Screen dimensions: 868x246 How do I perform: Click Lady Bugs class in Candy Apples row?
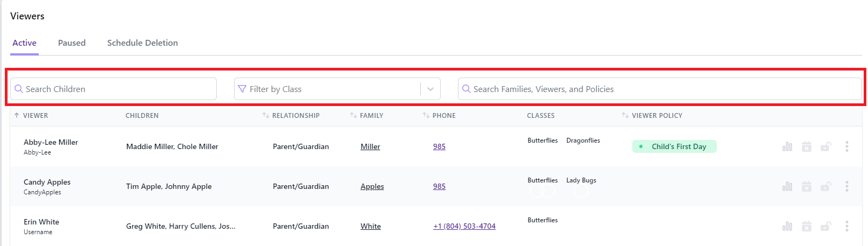point(581,180)
